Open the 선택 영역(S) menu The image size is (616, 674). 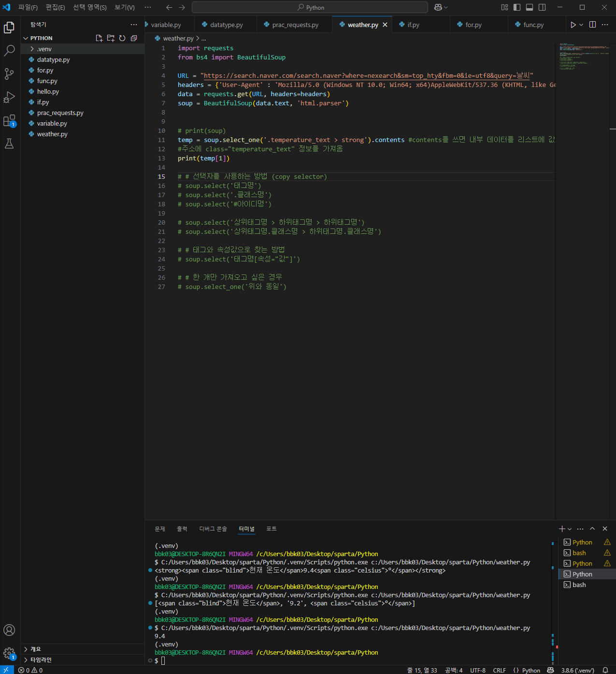point(90,7)
